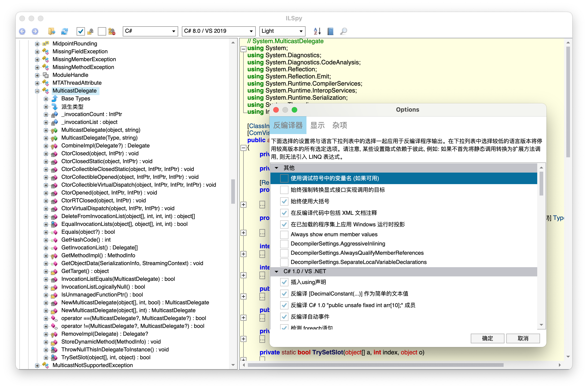Click the Open assembly folder icon

tap(52, 31)
